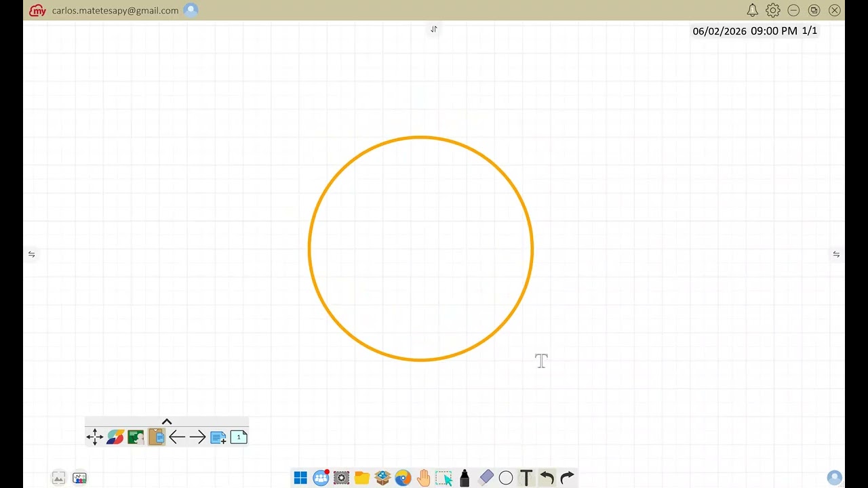Click the user avatar beside the email
Screen dimensions: 868x488
(x=191, y=10)
